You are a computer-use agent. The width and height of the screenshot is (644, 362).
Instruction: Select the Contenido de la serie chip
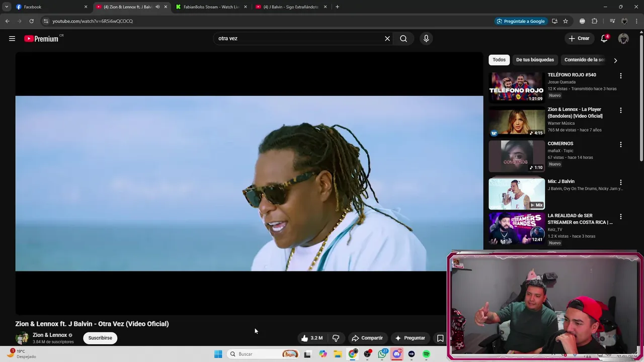(x=584, y=60)
